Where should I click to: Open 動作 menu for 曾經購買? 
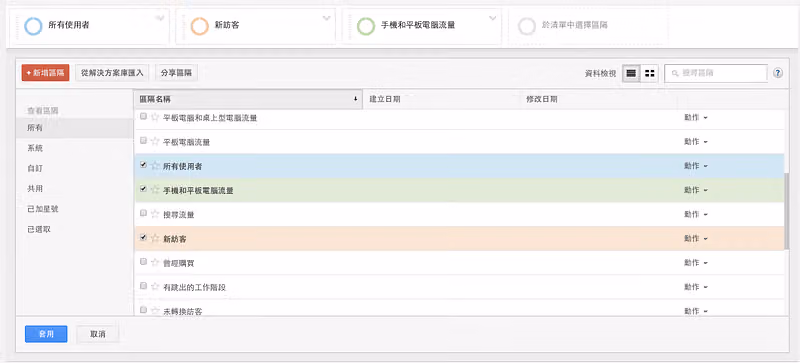(696, 263)
